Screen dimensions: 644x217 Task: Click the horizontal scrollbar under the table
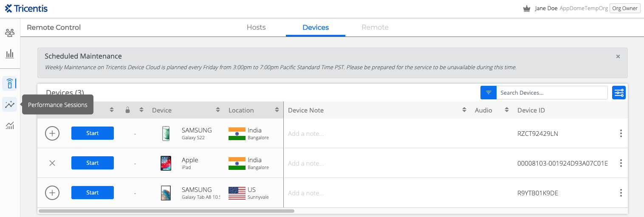(x=166, y=211)
